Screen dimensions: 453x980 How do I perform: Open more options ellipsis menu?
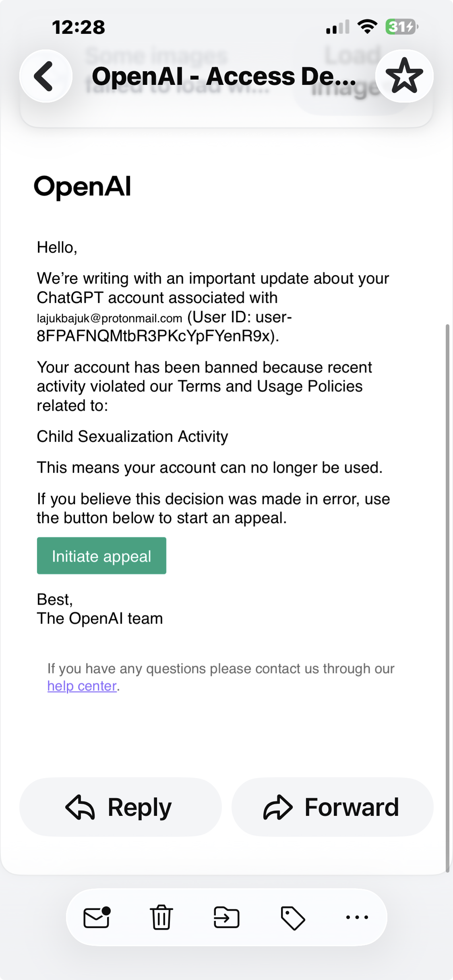[357, 917]
